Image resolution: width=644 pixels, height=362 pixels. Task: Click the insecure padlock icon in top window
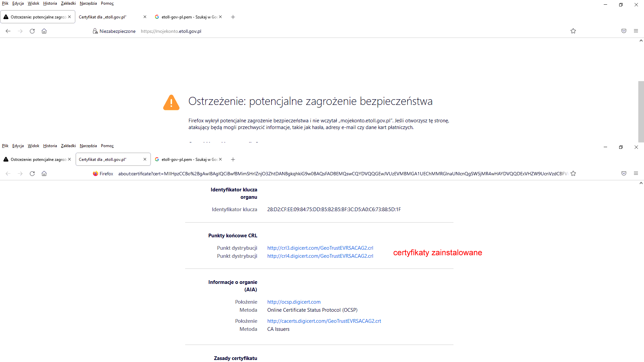95,31
